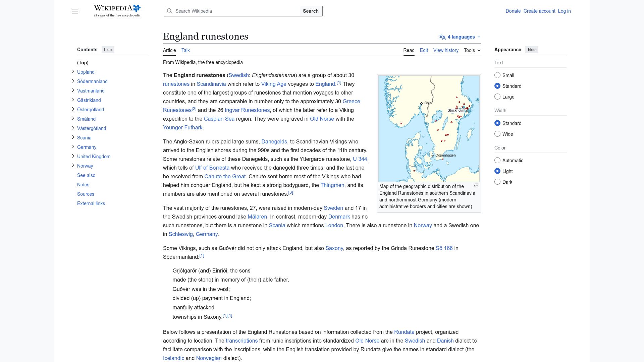Select Dark color mode
644x362 pixels.
tap(497, 182)
